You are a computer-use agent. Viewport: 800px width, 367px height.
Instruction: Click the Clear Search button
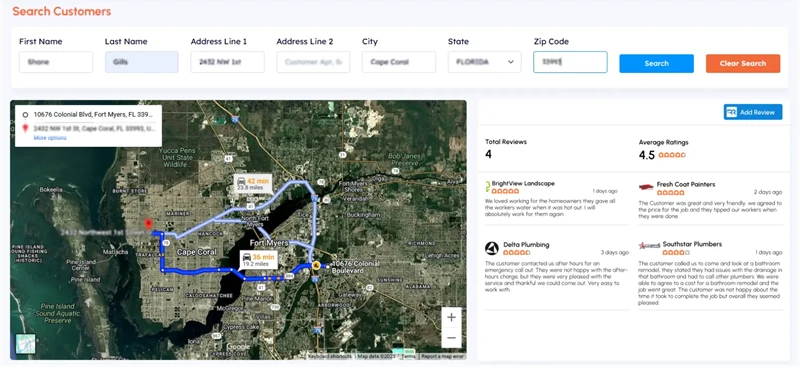click(743, 63)
